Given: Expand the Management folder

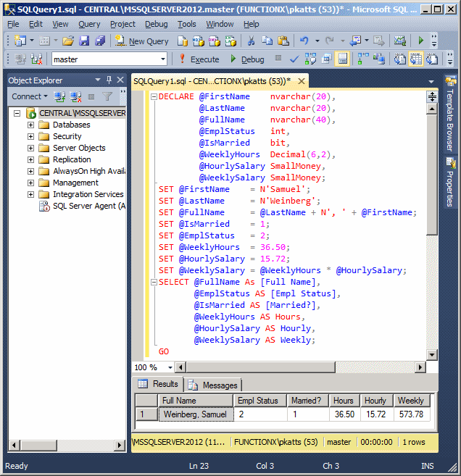Looking at the screenshot, I should tap(30, 183).
